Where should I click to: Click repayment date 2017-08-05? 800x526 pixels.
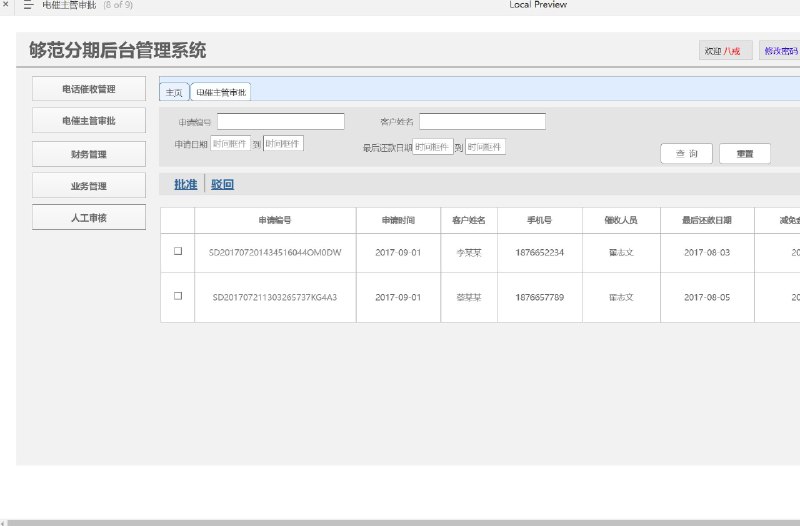pos(707,297)
